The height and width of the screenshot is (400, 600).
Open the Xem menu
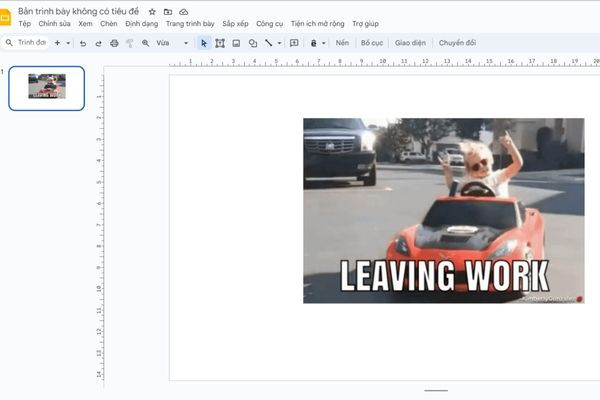point(85,24)
